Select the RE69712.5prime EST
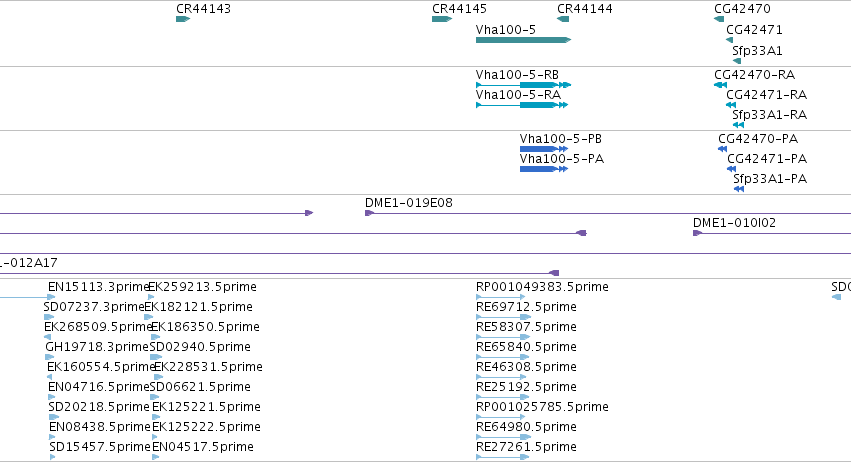The image size is (851, 462). tap(504, 317)
